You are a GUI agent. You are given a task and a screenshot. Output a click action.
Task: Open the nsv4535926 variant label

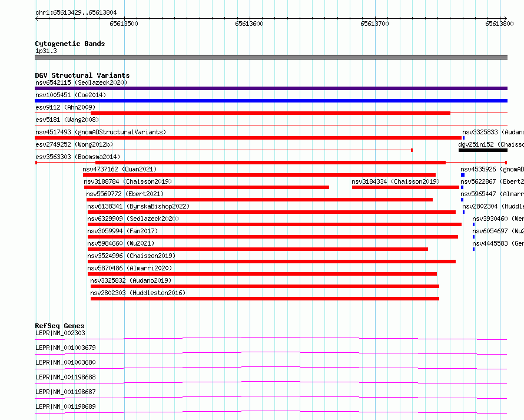pos(492,169)
